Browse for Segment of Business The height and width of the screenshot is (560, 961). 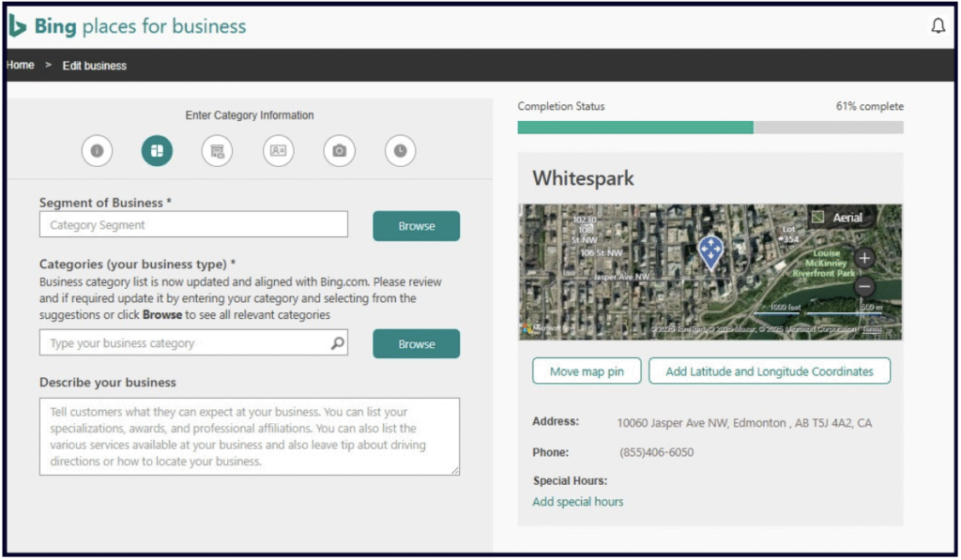[416, 226]
